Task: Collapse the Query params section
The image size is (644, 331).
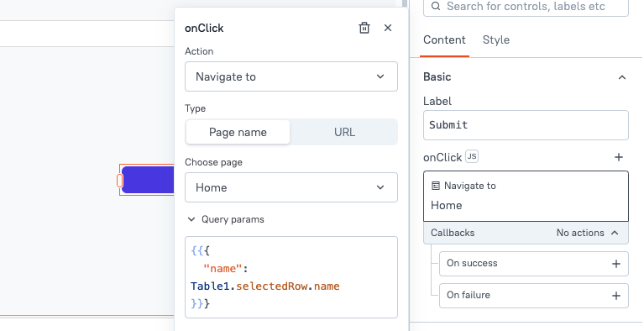Action: (x=191, y=219)
